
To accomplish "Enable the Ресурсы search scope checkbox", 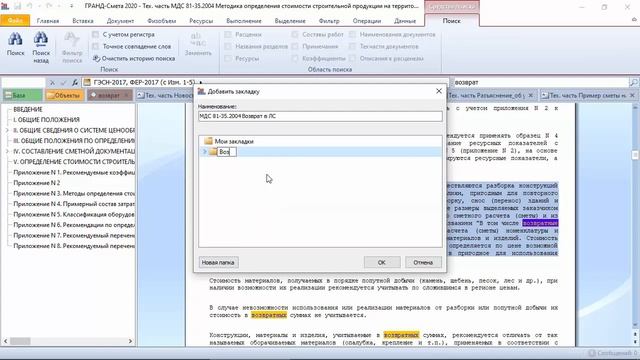I will tap(228, 58).
